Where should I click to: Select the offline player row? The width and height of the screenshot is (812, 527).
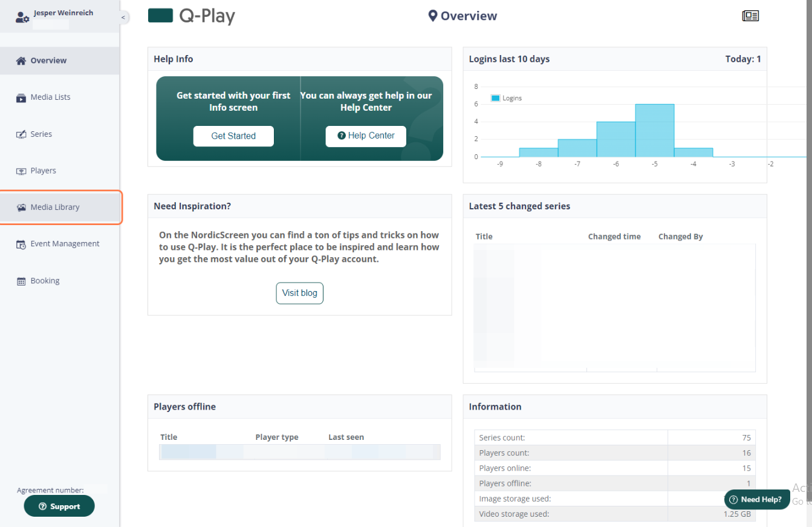[x=300, y=452]
